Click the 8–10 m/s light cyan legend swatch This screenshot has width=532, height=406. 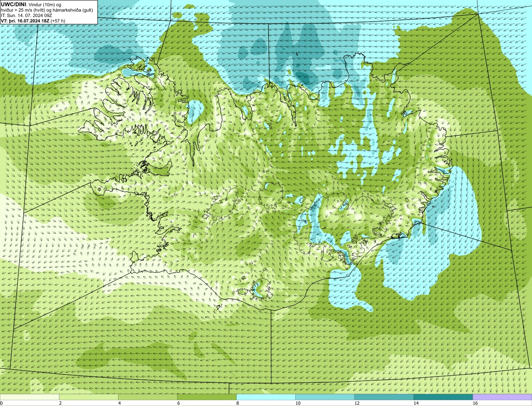[266, 397]
